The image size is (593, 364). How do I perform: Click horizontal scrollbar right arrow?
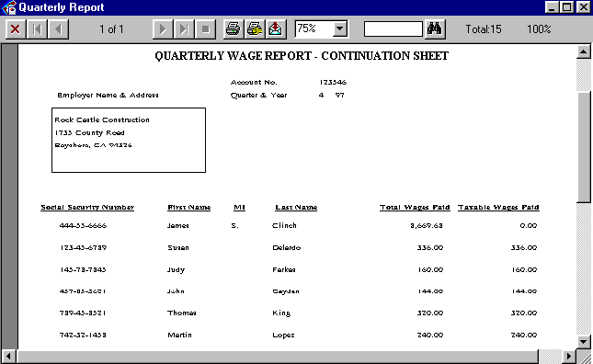569,357
